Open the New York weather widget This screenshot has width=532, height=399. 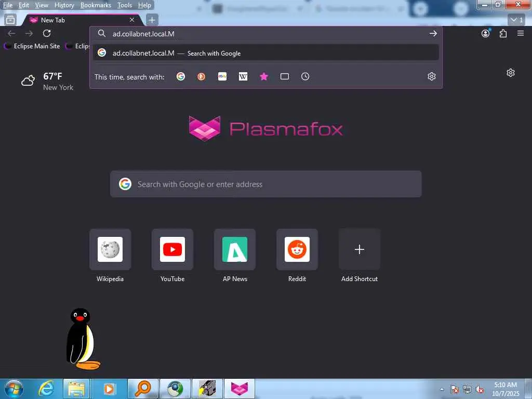47,82
